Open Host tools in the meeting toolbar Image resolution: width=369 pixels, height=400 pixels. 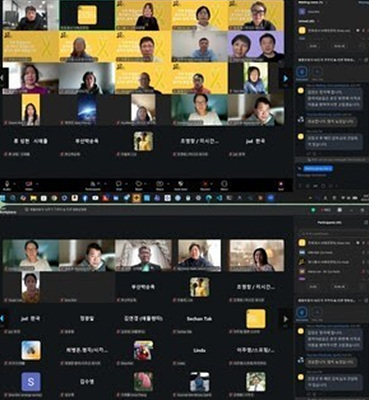(180, 184)
